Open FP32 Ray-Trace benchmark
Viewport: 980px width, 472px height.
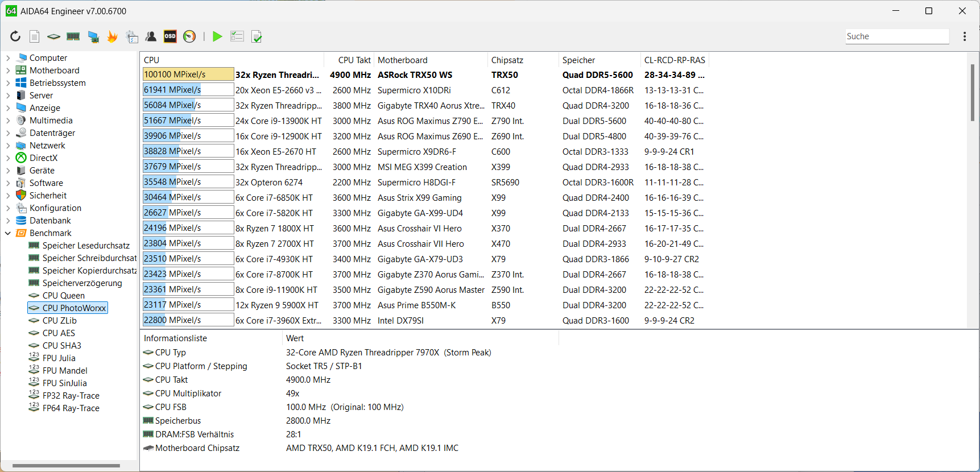click(x=71, y=396)
